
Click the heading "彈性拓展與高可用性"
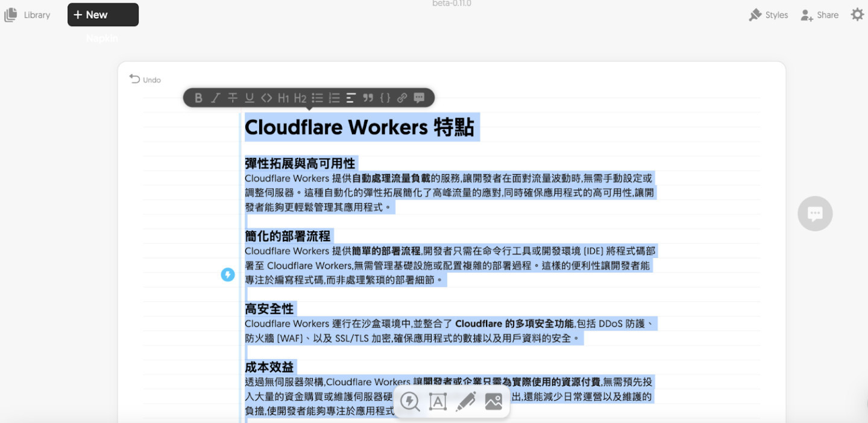[300, 163]
